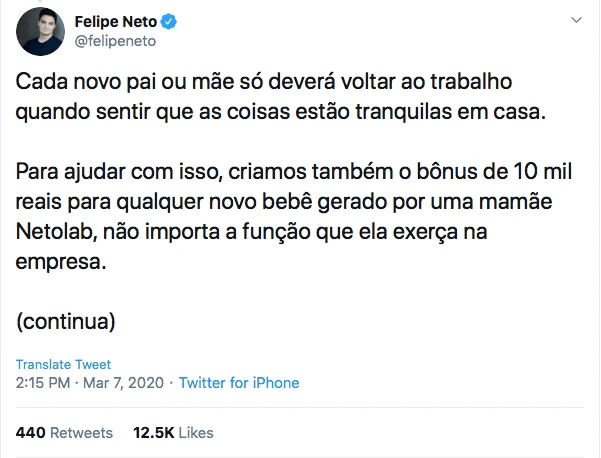Image resolution: width=601 pixels, height=458 pixels.
Task: Open the Twitter for iPhone source link
Action: click(239, 383)
